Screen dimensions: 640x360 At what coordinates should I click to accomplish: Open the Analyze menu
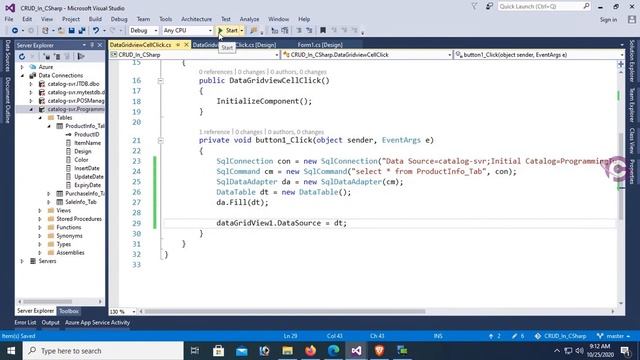point(249,19)
